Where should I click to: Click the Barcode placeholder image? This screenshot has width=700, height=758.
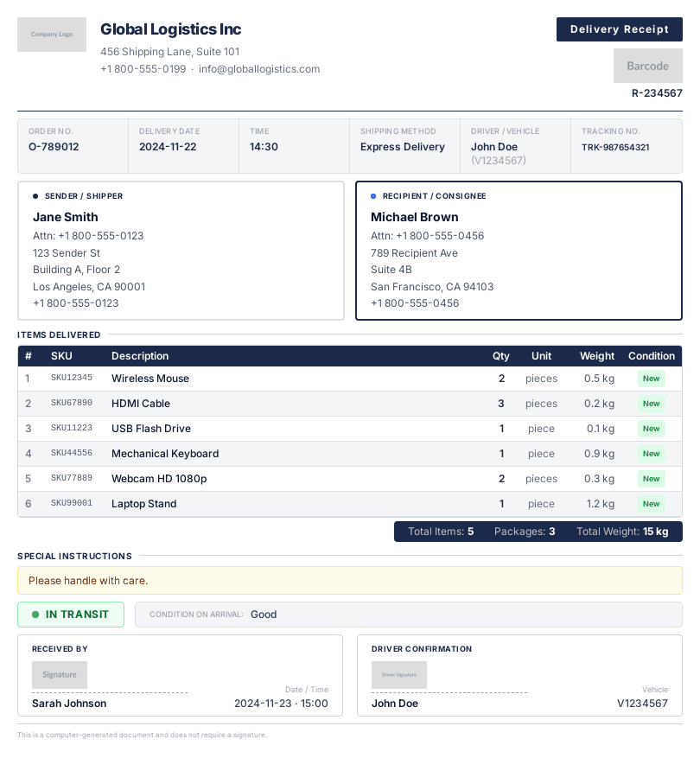point(647,66)
